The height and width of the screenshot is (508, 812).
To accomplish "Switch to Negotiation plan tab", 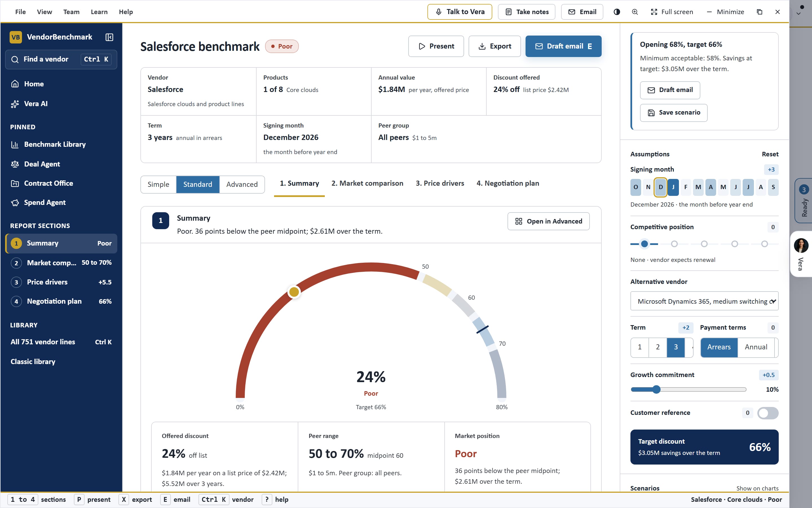I will 508,183.
